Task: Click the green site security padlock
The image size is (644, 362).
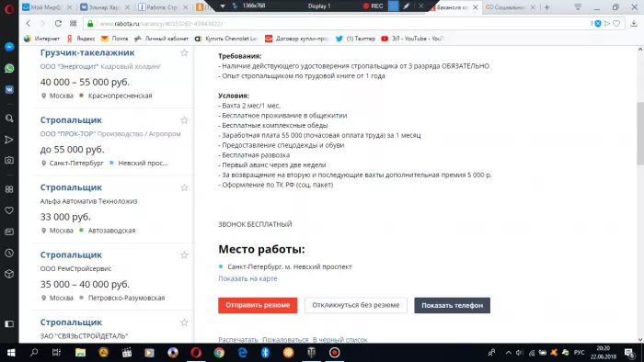Action: point(90,24)
